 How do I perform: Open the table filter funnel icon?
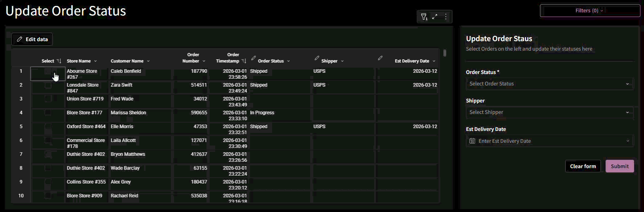424,17
